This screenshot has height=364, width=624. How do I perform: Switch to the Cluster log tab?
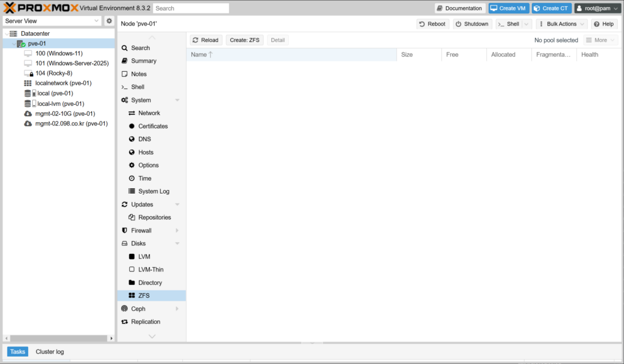(x=49, y=352)
